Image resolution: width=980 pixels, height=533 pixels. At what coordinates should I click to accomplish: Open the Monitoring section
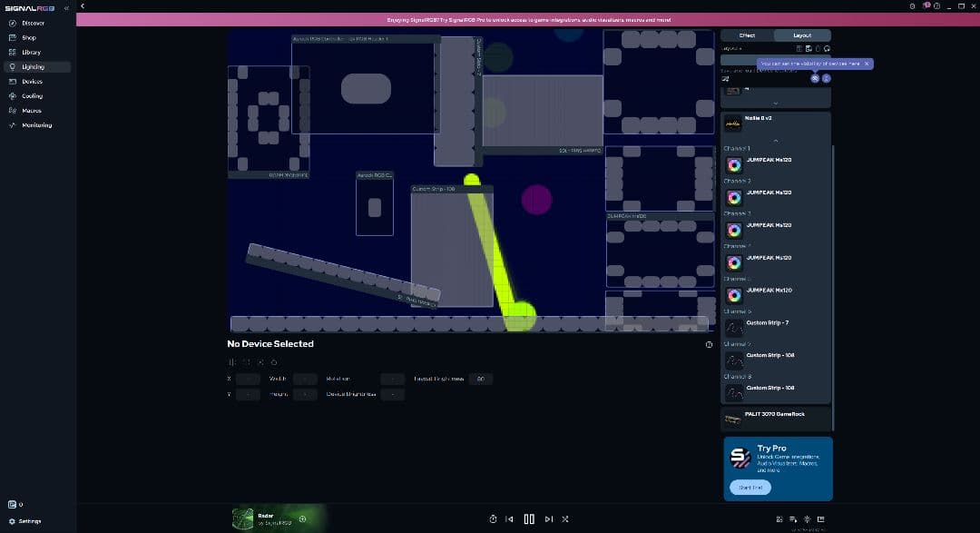(x=36, y=125)
